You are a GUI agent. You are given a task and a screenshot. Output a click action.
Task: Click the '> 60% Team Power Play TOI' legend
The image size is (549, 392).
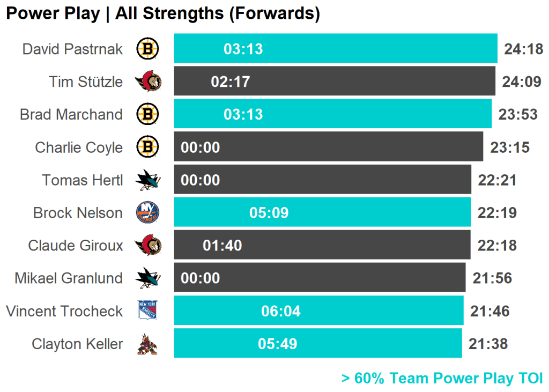point(442,379)
